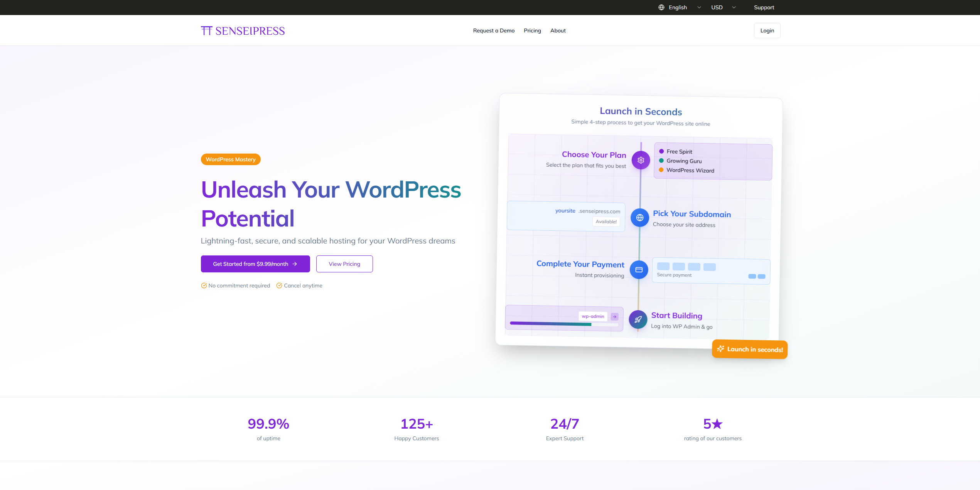
Task: Select the Free Spirit plan dot
Action: tap(661, 151)
